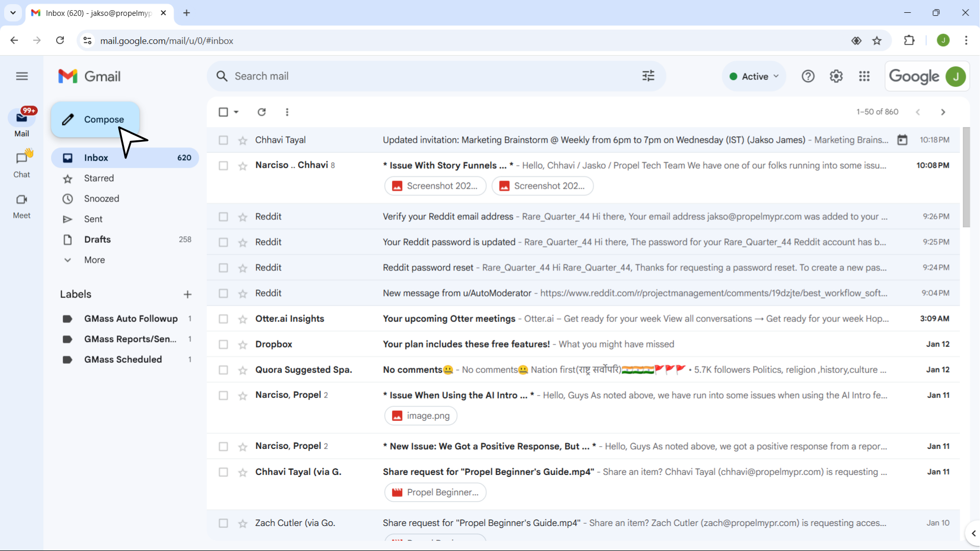Star the Otter.ai Insights email
Screen dimensions: 980x551
coord(243,319)
